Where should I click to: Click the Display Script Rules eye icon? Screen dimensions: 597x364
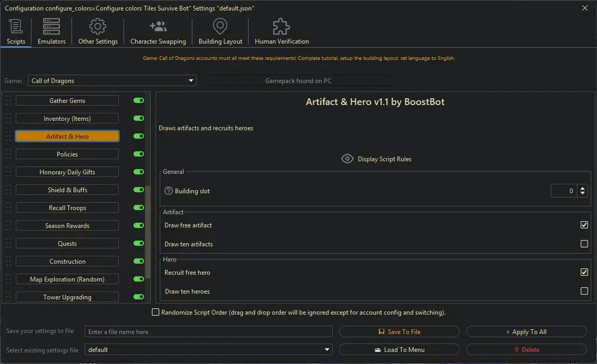click(x=347, y=159)
